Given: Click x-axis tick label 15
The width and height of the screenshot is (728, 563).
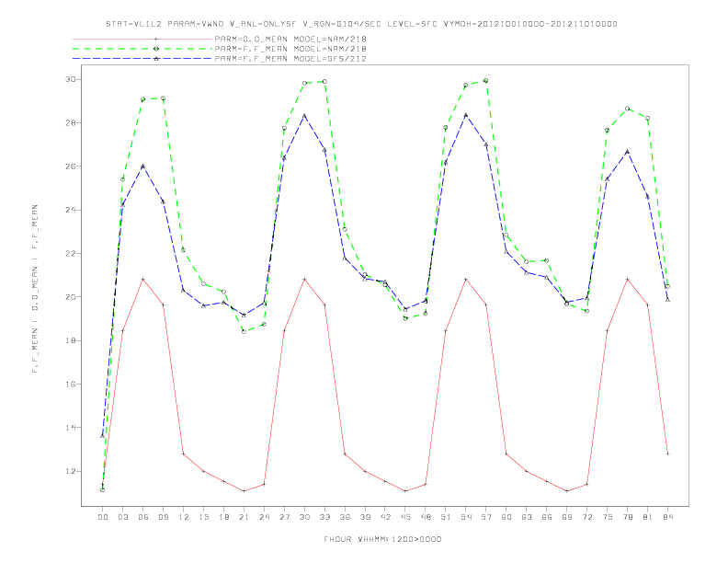Looking at the screenshot, I should 203,517.
